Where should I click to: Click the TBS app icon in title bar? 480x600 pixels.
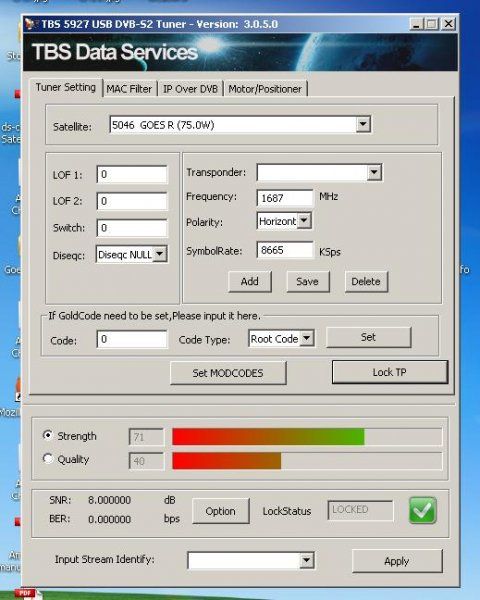tap(31, 24)
